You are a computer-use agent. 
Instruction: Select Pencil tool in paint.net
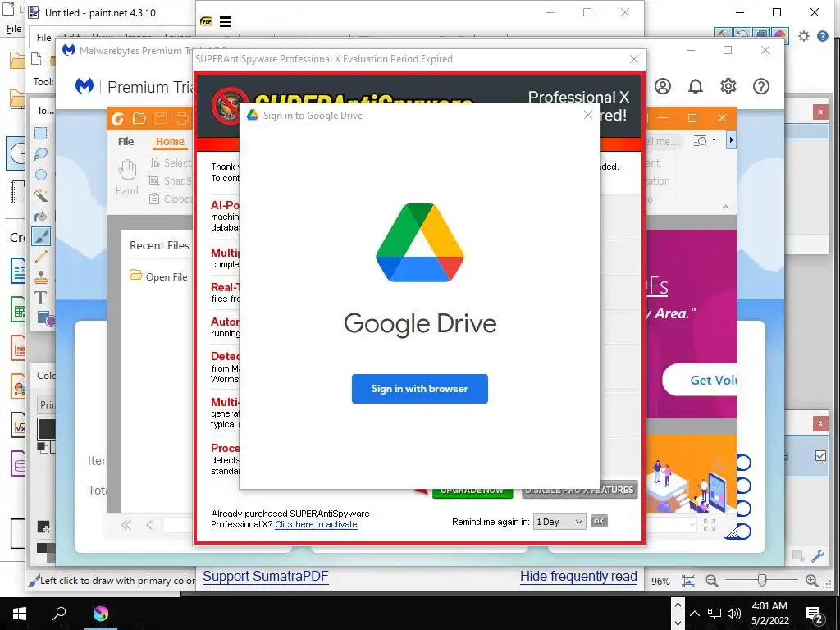coord(41,257)
